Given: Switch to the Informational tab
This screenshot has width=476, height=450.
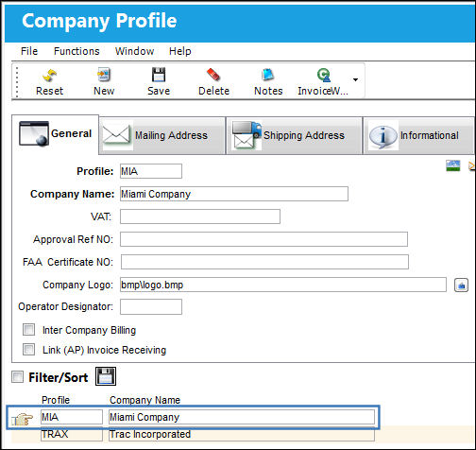Looking at the screenshot, I should 418,136.
